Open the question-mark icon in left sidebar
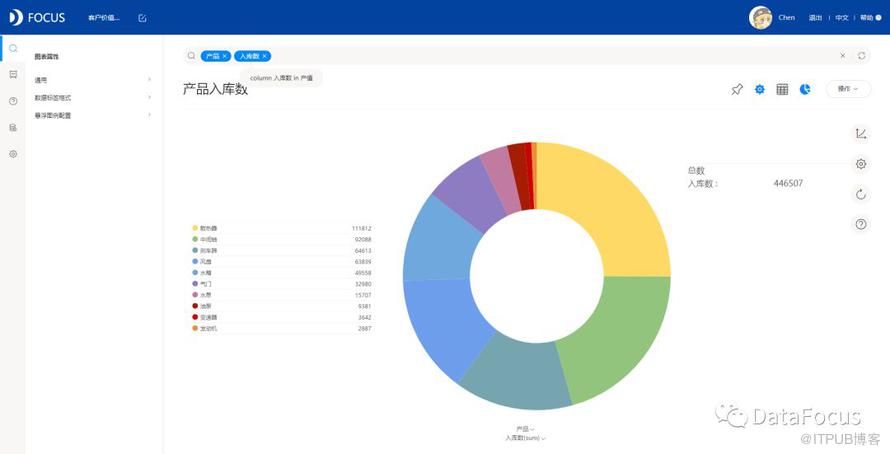Screen dimensions: 890x454 (13, 101)
